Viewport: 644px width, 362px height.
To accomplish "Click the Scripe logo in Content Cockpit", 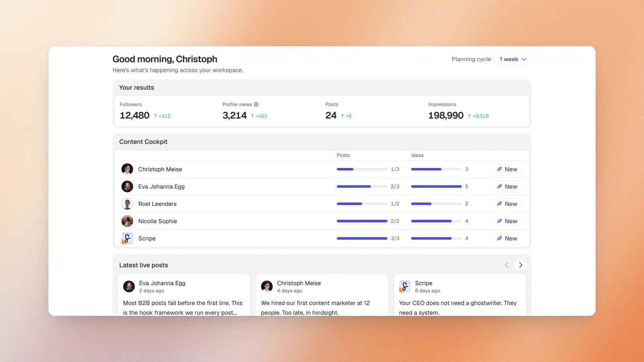I will pyautogui.click(x=127, y=239).
